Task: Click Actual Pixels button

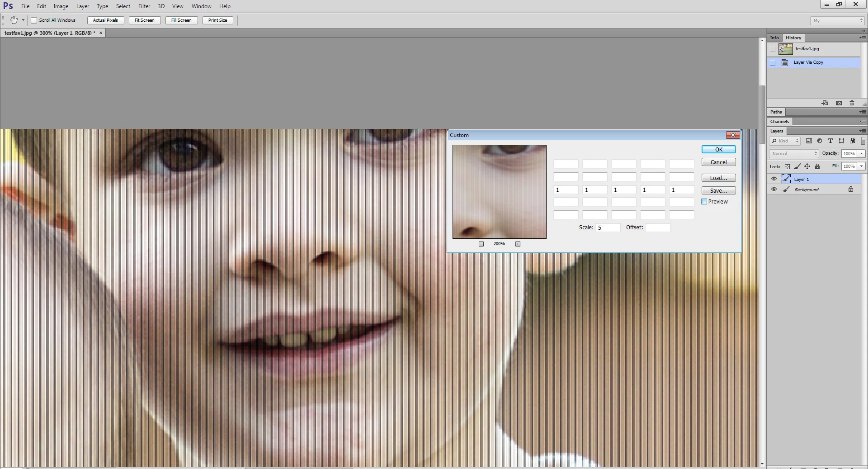Action: 105,20
